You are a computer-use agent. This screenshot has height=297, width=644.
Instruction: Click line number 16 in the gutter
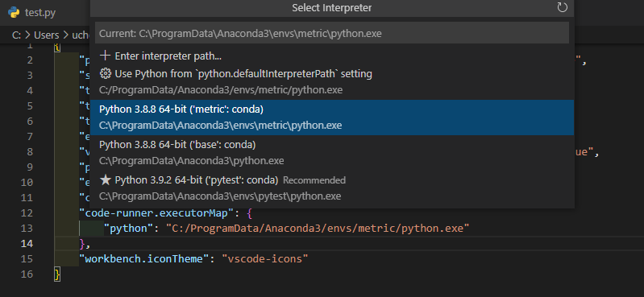pos(27,274)
